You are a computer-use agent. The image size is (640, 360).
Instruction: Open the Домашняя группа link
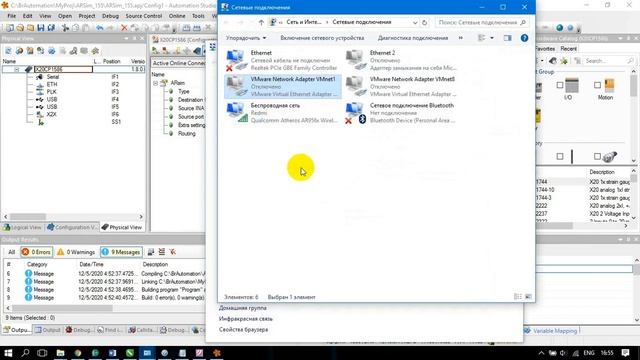(x=242, y=308)
